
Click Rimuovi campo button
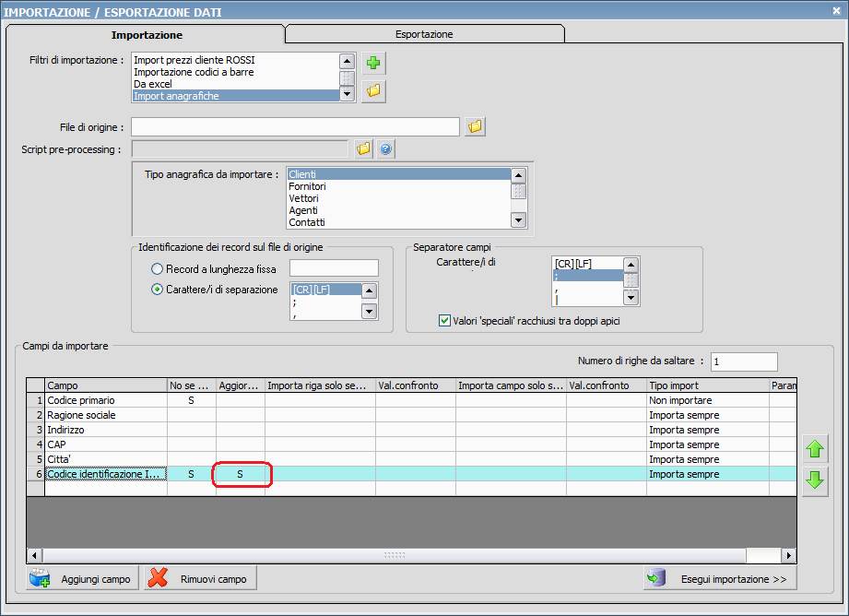pos(200,578)
